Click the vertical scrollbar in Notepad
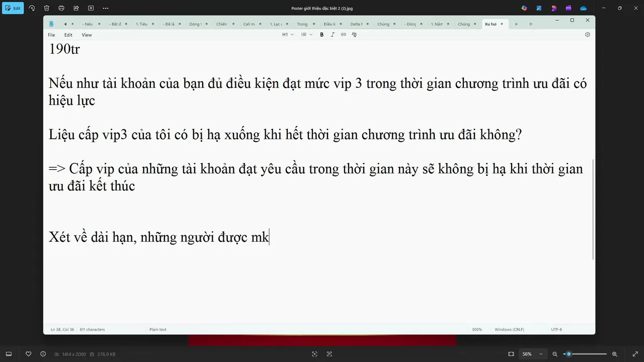Image resolution: width=644 pixels, height=362 pixels. coord(593,209)
